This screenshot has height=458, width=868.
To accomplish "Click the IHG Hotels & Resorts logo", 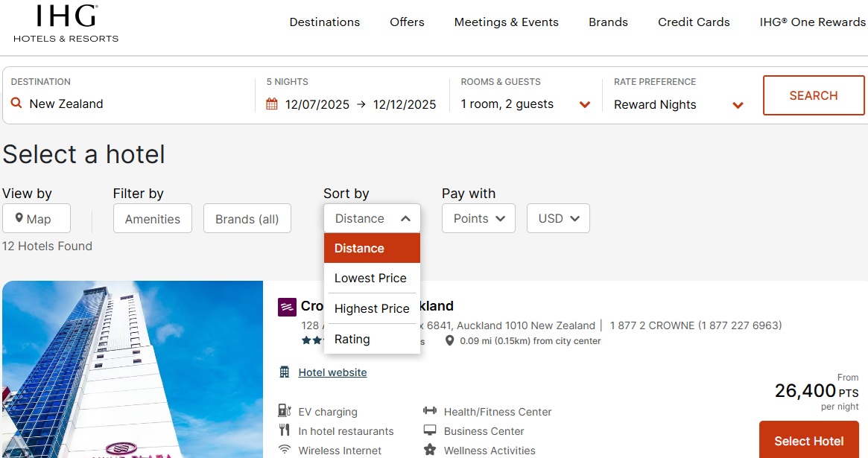I will [x=66, y=24].
